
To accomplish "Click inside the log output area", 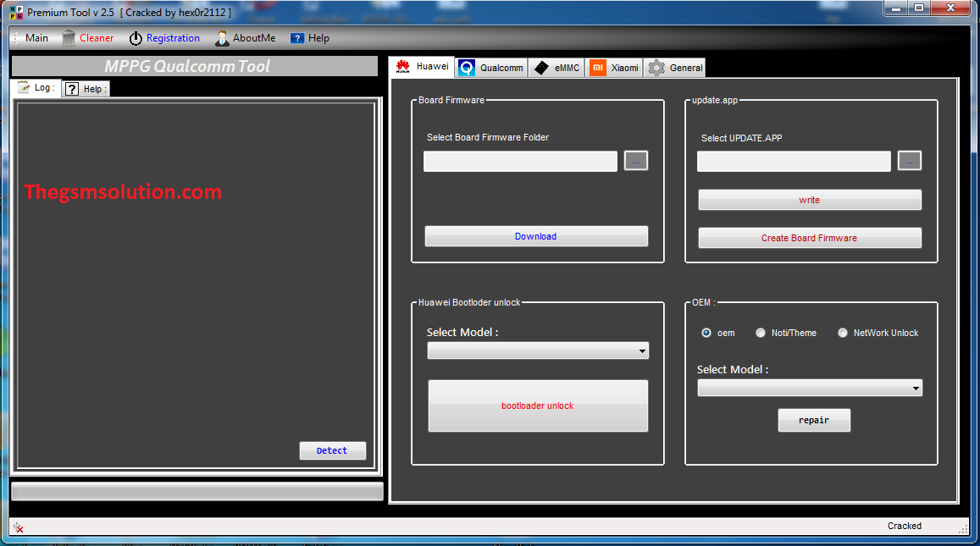I will coord(195,285).
